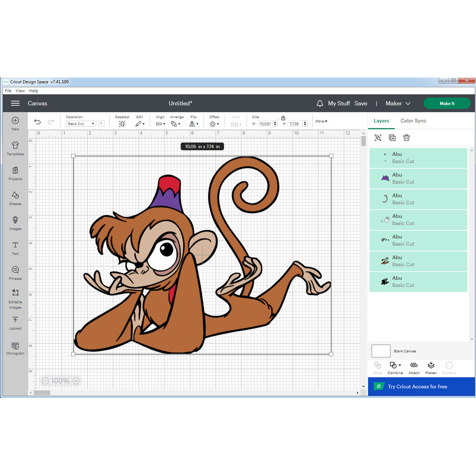476x476 pixels.
Task: Open the Maker machine selector
Action: (x=398, y=103)
